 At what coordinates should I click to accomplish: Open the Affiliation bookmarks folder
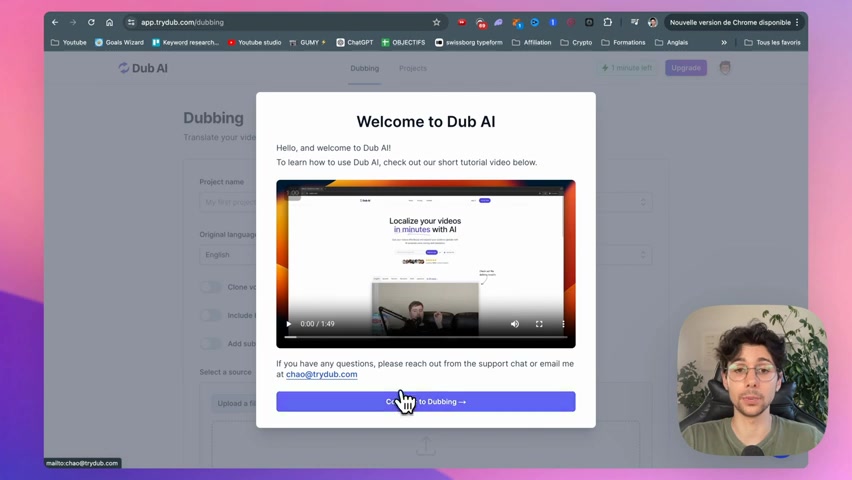pos(531,42)
